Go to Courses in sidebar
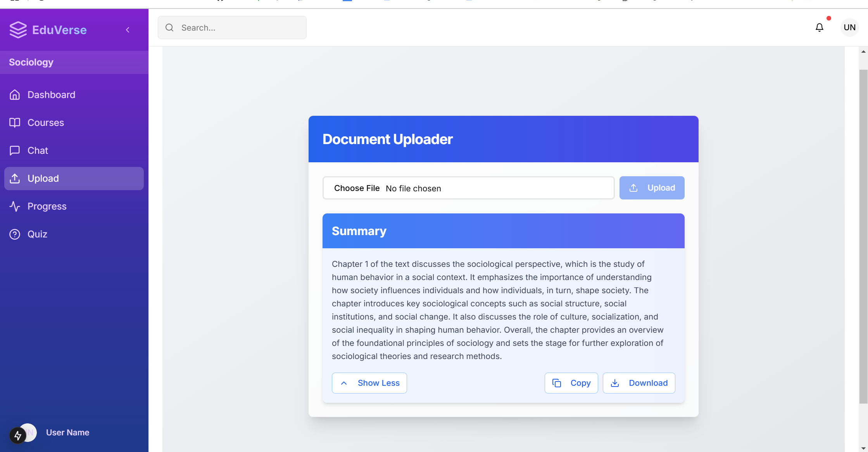 point(45,123)
